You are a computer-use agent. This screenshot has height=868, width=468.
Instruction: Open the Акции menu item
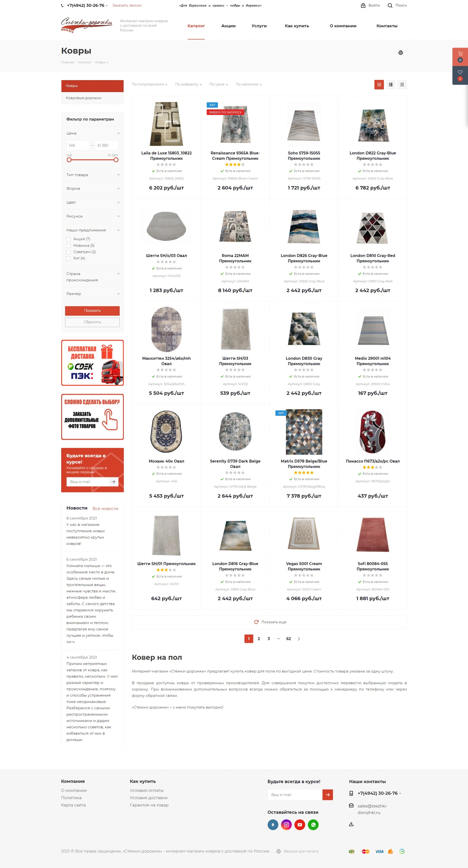pyautogui.click(x=228, y=26)
